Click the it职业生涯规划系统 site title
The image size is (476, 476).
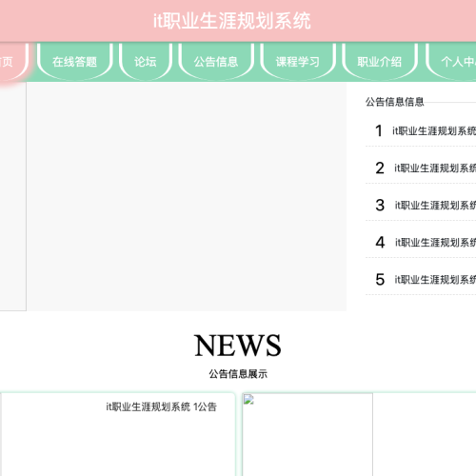(x=232, y=21)
